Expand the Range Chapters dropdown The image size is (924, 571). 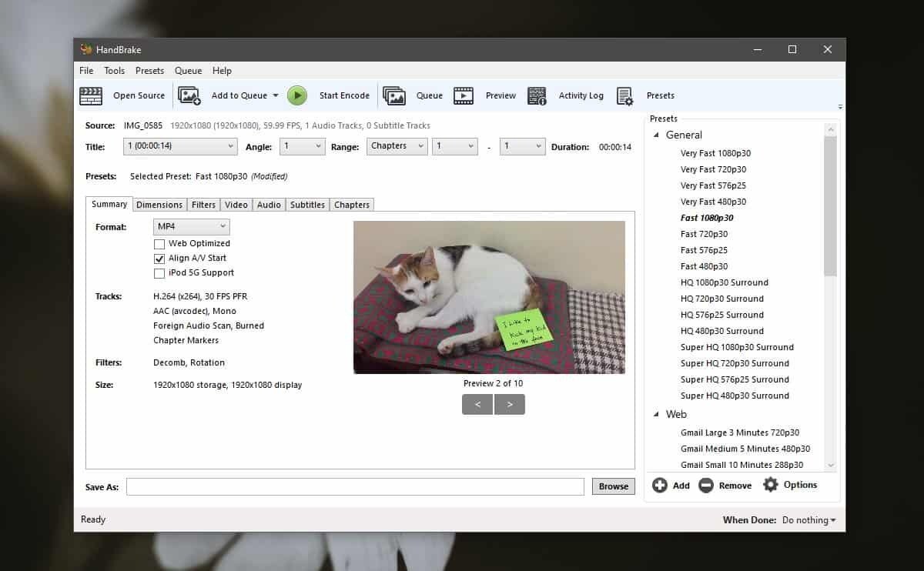[397, 146]
